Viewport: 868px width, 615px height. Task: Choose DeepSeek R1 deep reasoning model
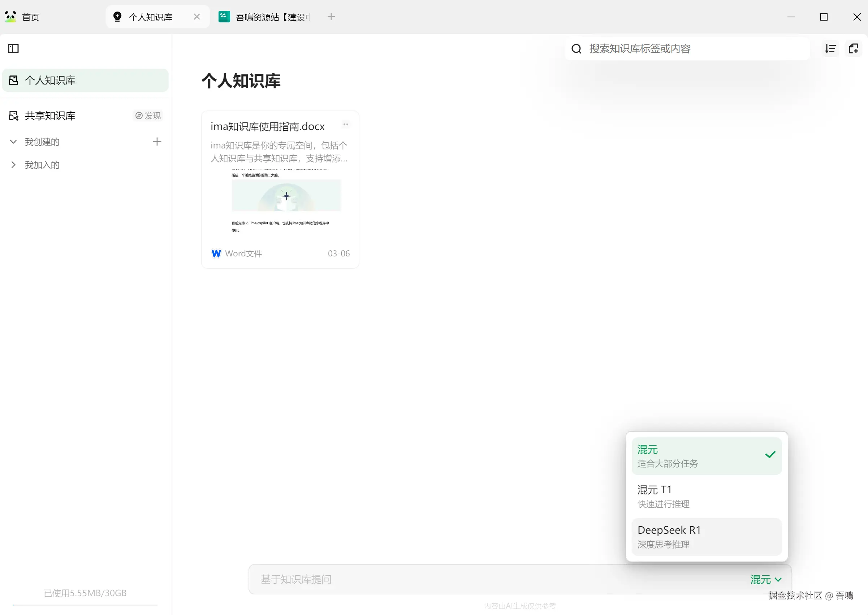coord(706,537)
